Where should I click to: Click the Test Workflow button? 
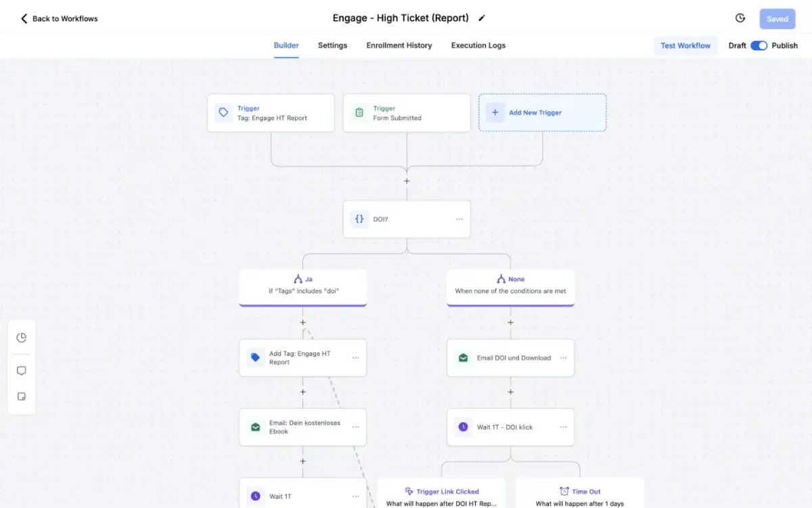coord(685,45)
